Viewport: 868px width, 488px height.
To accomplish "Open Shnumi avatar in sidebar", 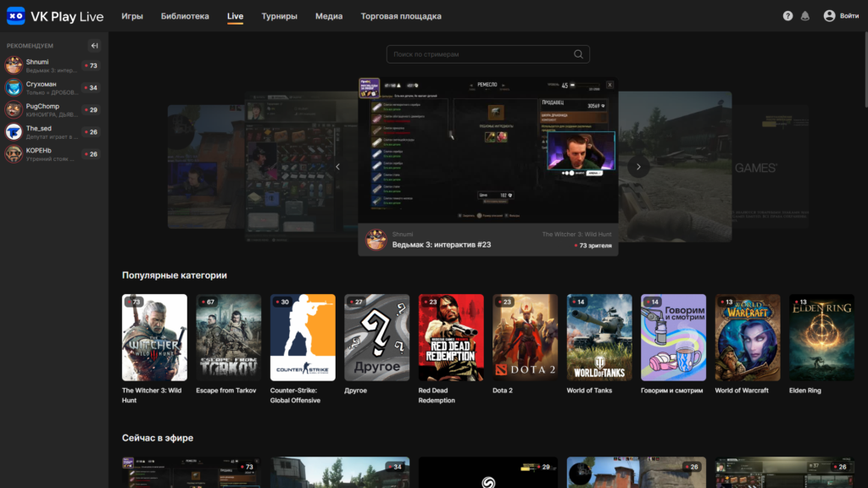I will 14,65.
